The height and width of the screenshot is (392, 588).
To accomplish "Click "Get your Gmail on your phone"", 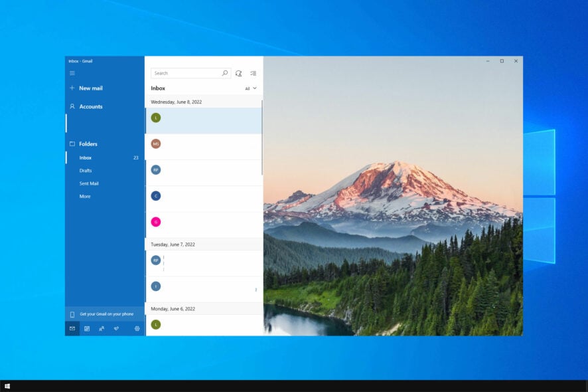I will point(106,314).
